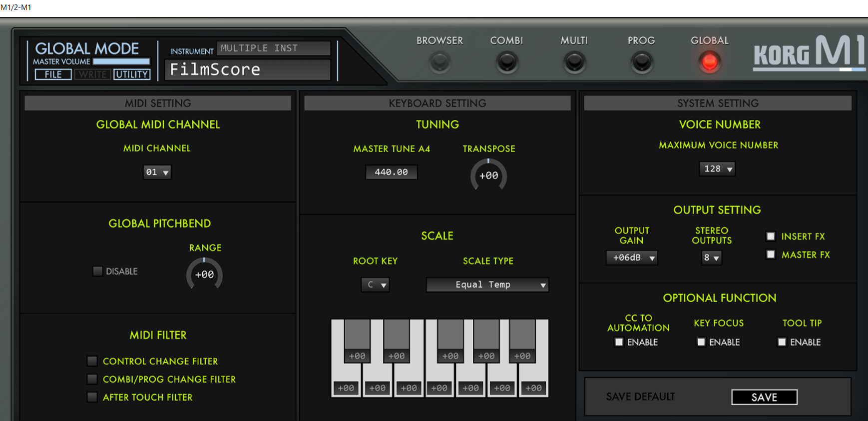Toggle the Pitchbend DISABLE checkbox
The height and width of the screenshot is (421, 868).
click(x=97, y=271)
